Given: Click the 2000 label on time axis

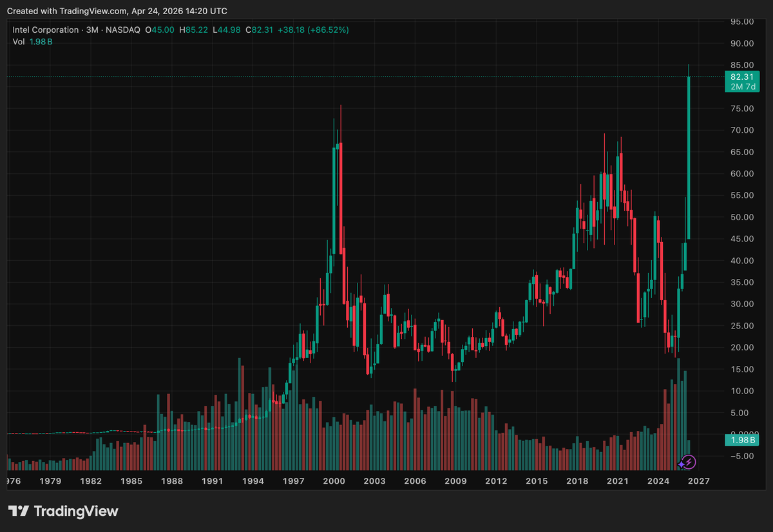Looking at the screenshot, I should coord(334,481).
